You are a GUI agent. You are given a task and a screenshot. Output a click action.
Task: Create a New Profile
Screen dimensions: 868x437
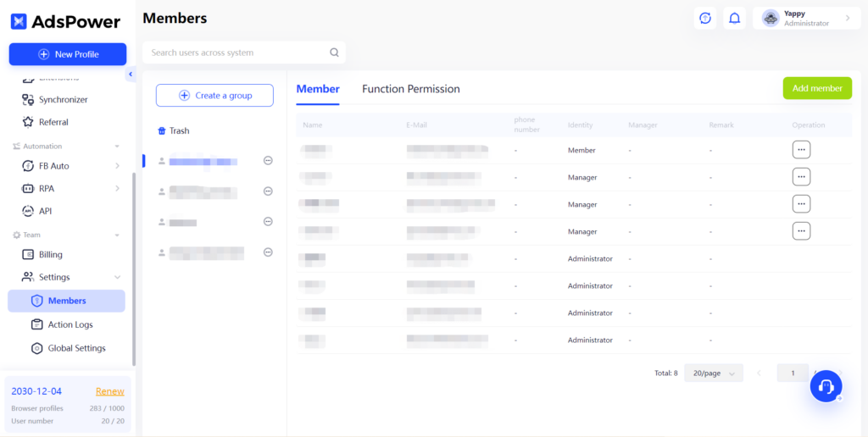click(68, 54)
